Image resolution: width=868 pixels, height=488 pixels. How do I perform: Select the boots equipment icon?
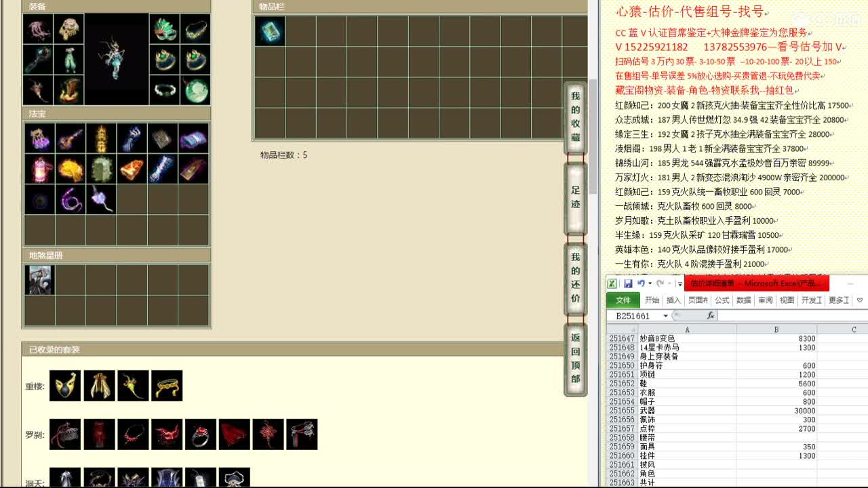point(68,90)
